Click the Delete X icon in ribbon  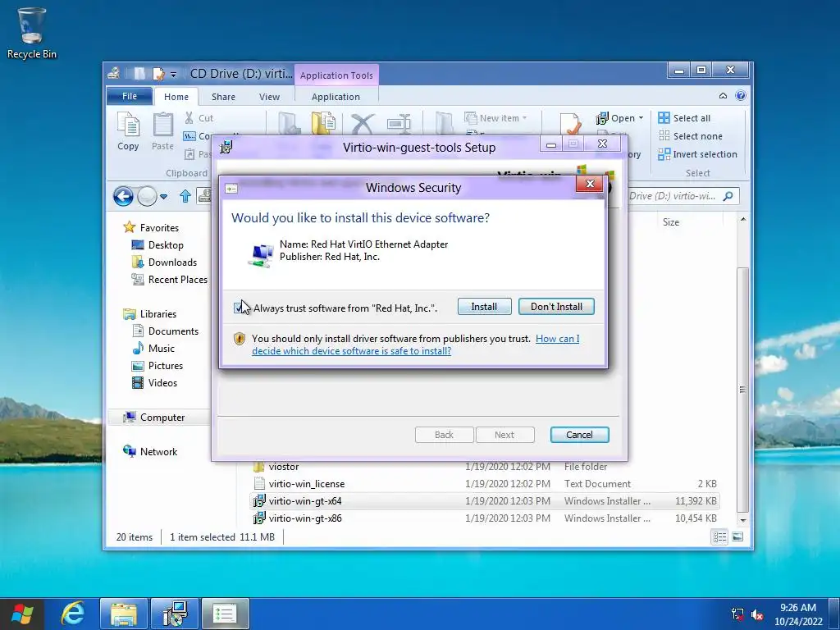pyautogui.click(x=363, y=123)
